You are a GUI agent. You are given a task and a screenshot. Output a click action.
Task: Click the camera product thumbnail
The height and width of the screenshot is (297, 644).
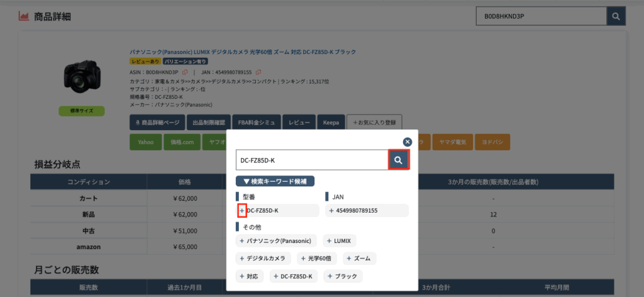(x=82, y=76)
